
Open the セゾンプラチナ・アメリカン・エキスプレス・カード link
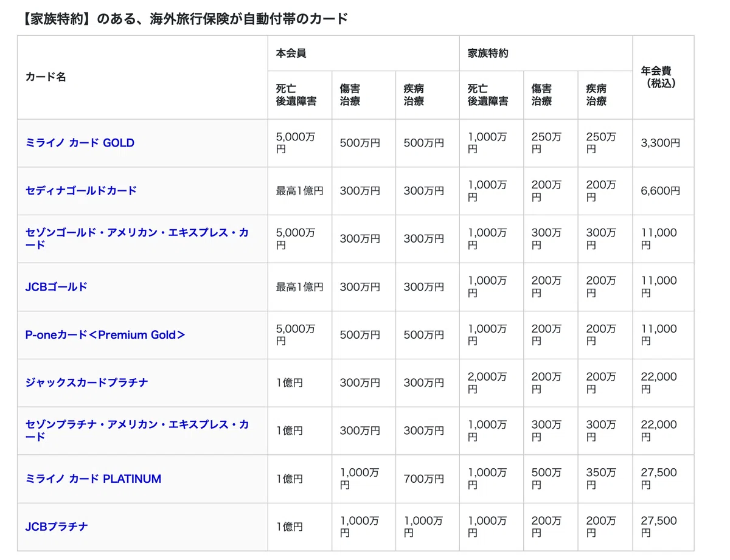(x=137, y=430)
